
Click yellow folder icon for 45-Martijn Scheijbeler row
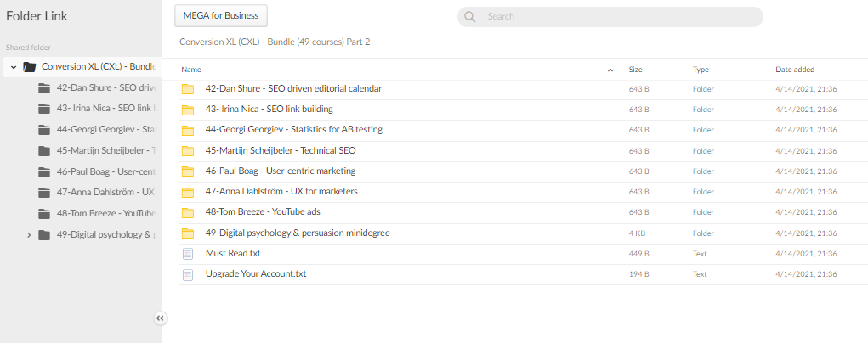pos(188,151)
